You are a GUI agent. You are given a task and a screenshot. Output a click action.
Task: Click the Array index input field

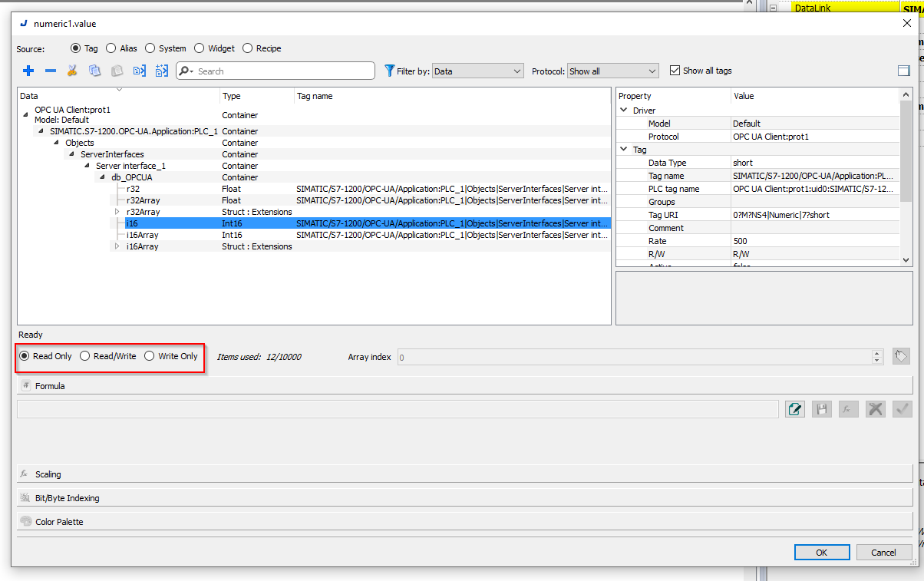click(635, 357)
